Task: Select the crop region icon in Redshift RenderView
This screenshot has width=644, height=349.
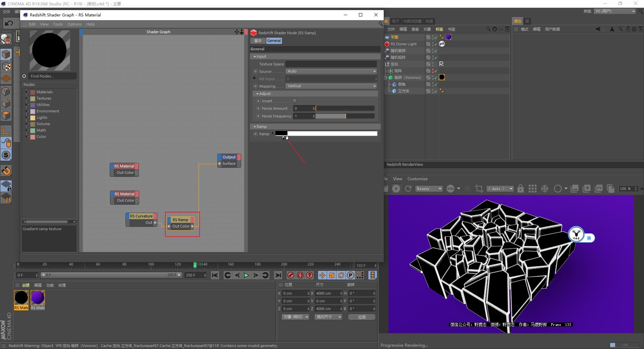Action: click(480, 189)
